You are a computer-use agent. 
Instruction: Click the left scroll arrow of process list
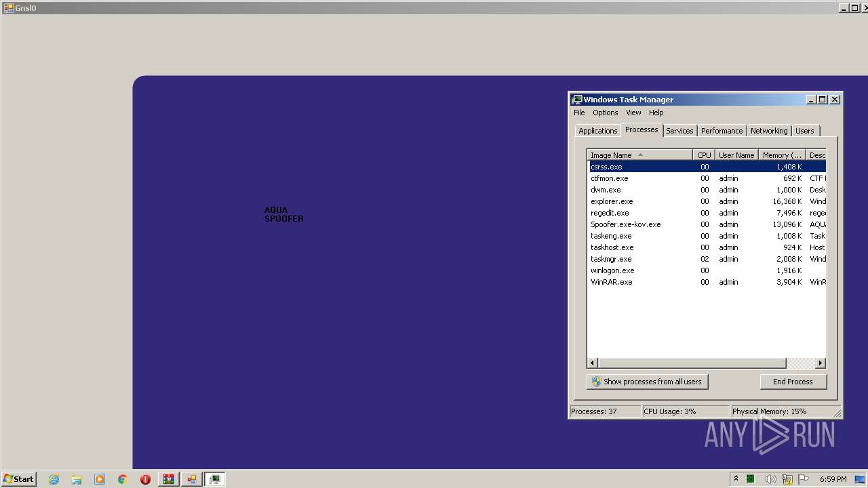[592, 363]
